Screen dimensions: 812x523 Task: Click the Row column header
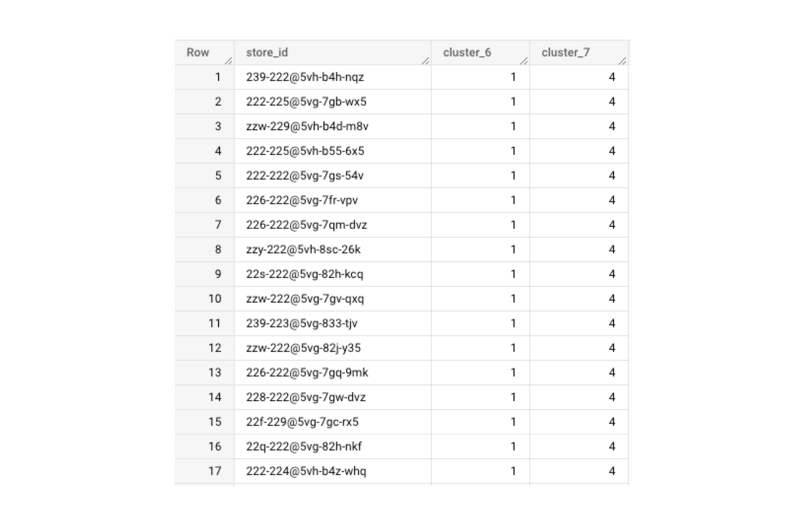[x=198, y=52]
